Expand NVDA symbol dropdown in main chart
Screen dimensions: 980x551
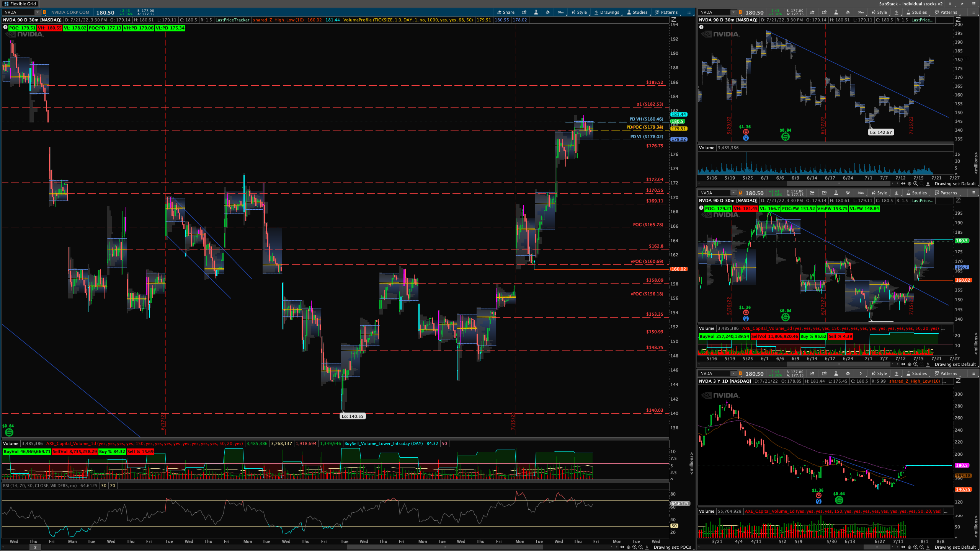[x=37, y=12]
